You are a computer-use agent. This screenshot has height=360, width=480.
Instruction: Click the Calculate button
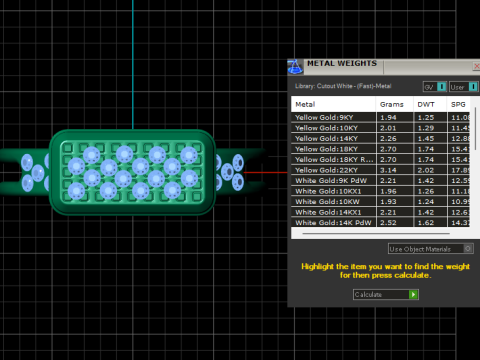point(386,294)
